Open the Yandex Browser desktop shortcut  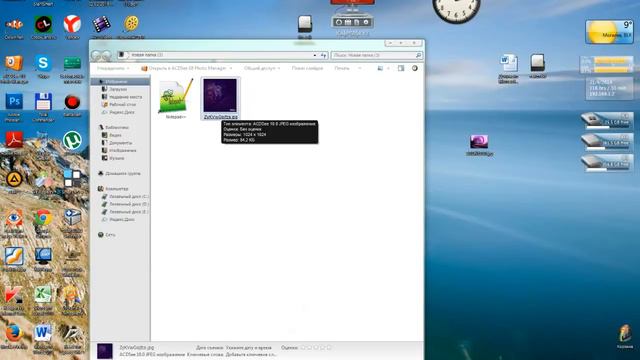click(72, 25)
